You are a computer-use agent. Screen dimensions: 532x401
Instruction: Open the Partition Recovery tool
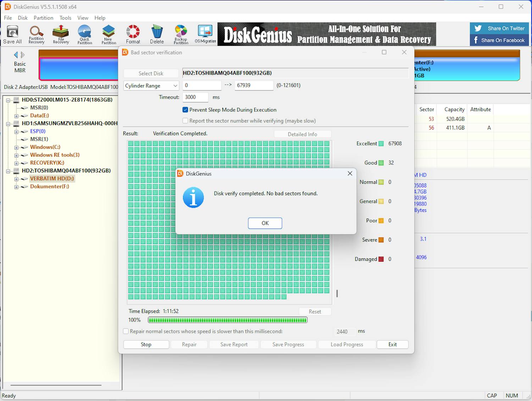37,34
